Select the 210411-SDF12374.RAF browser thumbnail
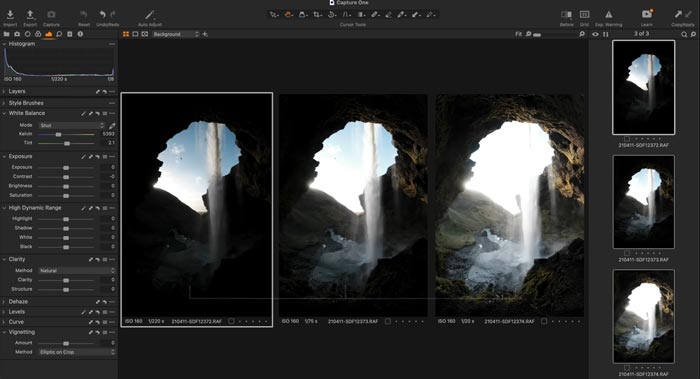The image size is (700, 379). coord(643,316)
